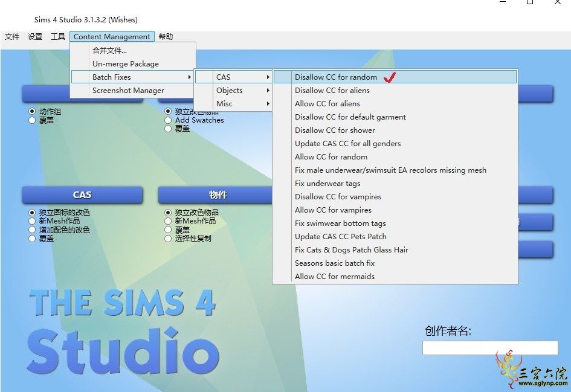
Task: Choose Update CAS CC for all genders
Action: (x=395, y=143)
